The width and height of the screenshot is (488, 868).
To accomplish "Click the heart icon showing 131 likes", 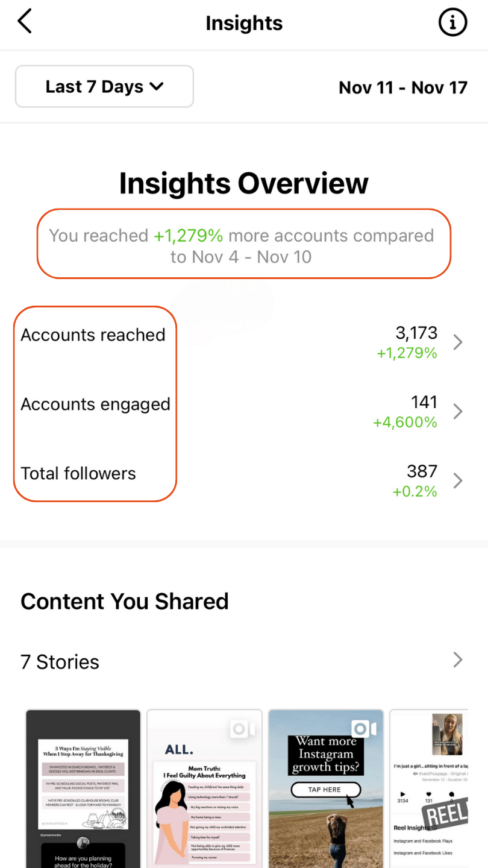I will pyautogui.click(x=429, y=794).
